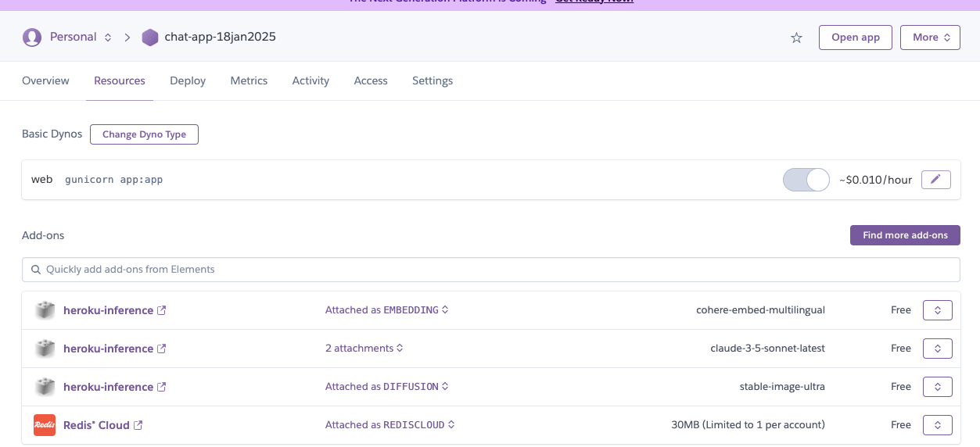The image size is (980, 447).
Task: Click the Change Dyno Type button
Action: 144,134
